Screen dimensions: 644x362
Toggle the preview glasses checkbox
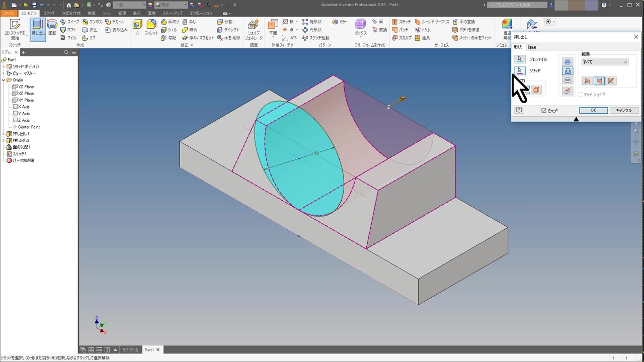(544, 111)
